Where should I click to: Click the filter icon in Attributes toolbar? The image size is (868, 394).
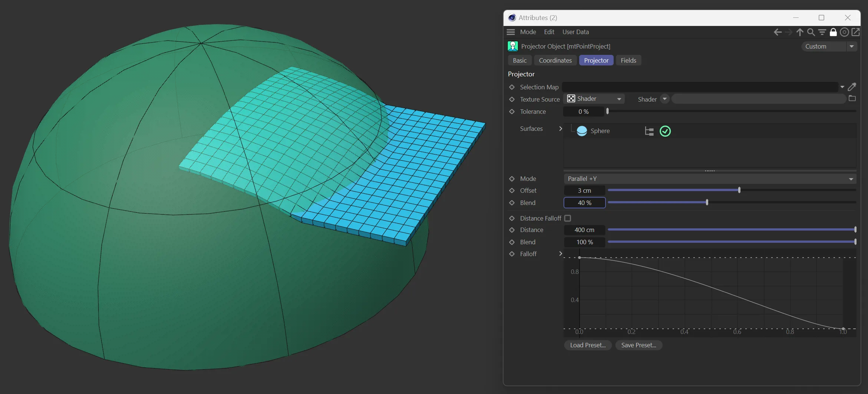(x=822, y=32)
